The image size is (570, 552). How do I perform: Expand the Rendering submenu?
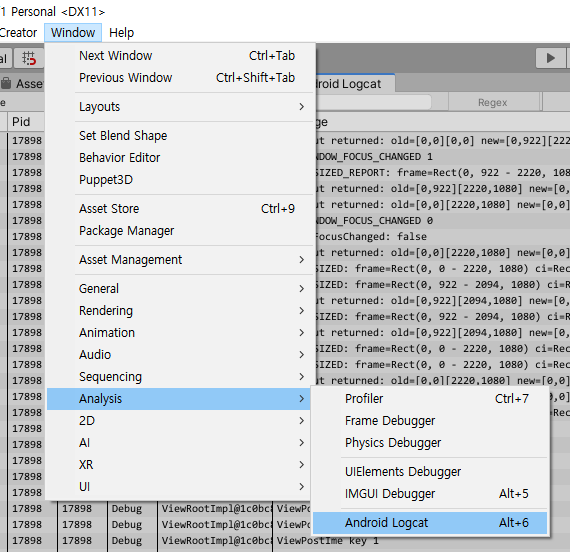pyautogui.click(x=180, y=311)
